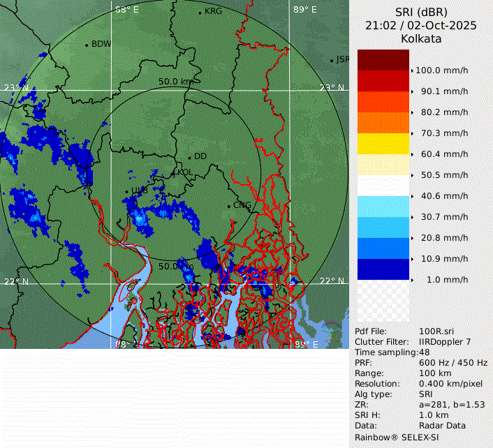
Task: Select the DD station dot
Action: (x=189, y=156)
